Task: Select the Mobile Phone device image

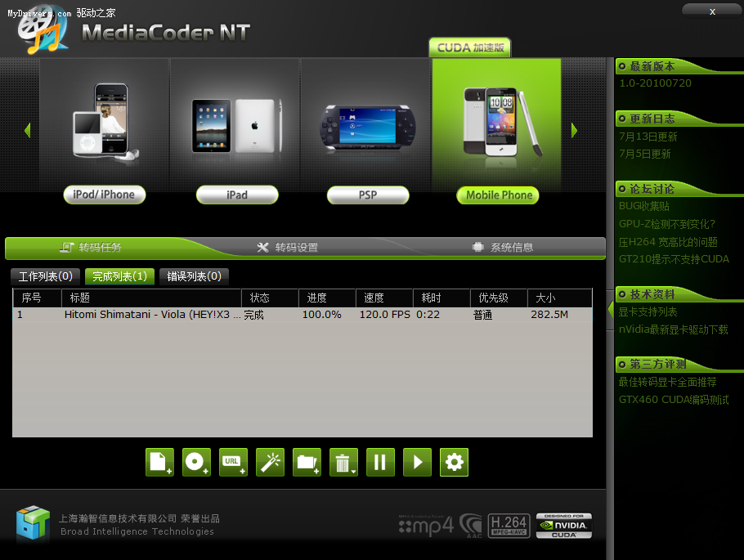Action: point(502,123)
